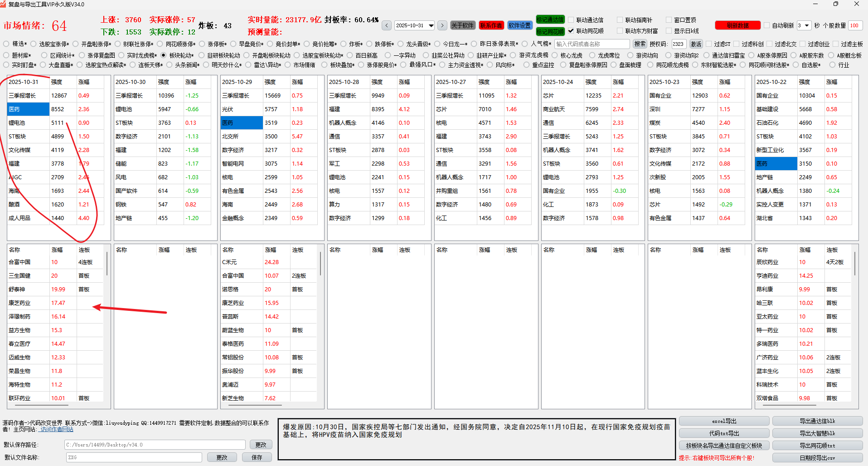Click the green 标记同花顺 button
Screen dimensions: 868x466
pyautogui.click(x=550, y=31)
